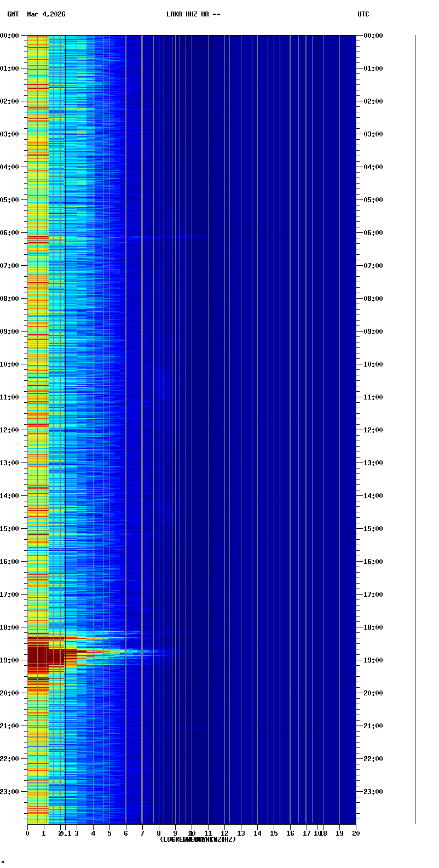439x868 pixels.
Task: Click the UTC label at top right
Action: pyautogui.click(x=363, y=14)
